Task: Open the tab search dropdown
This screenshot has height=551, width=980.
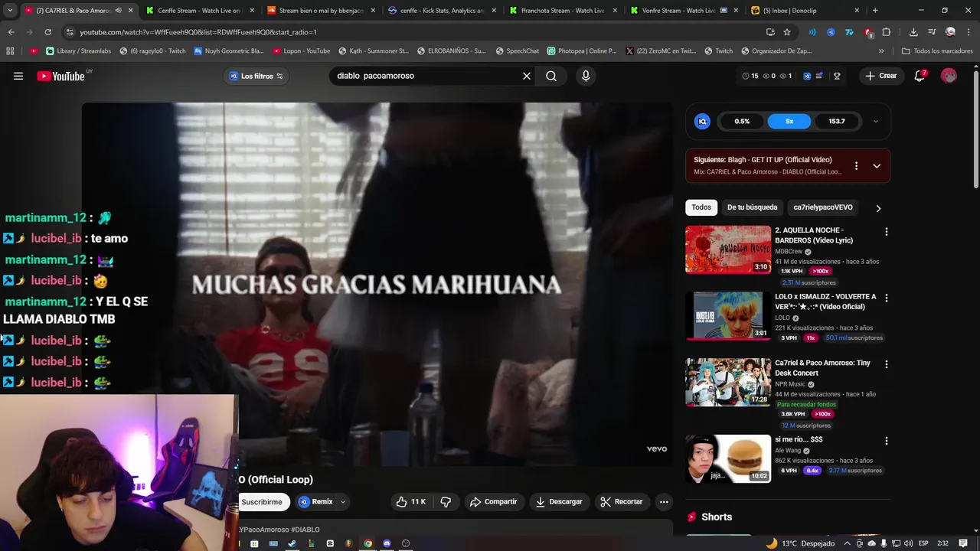Action: pos(10,11)
